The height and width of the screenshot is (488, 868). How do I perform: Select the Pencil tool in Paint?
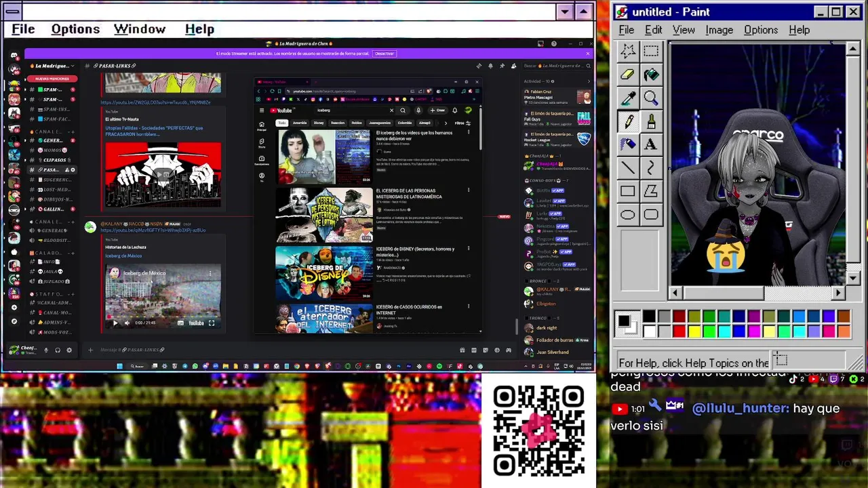coord(627,121)
